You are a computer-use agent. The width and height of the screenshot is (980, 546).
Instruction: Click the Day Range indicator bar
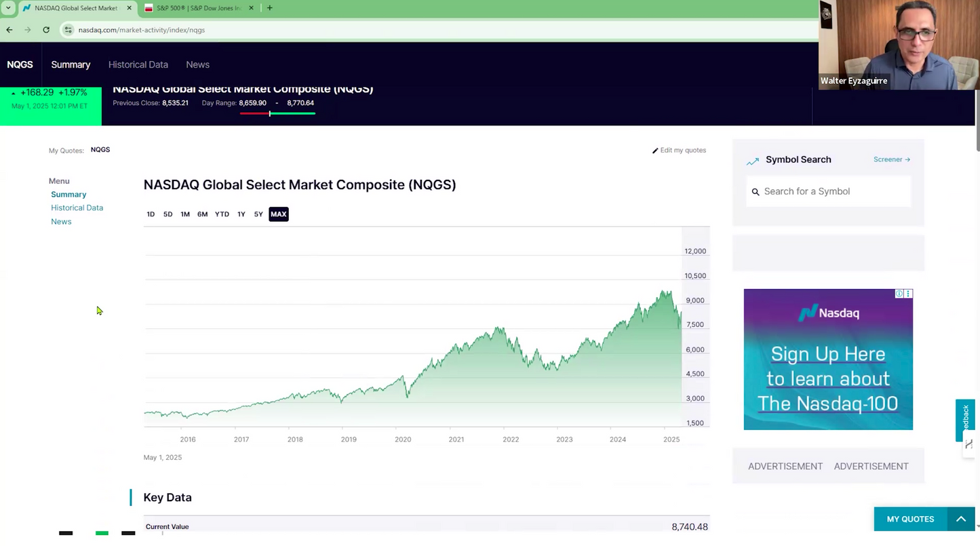click(277, 113)
